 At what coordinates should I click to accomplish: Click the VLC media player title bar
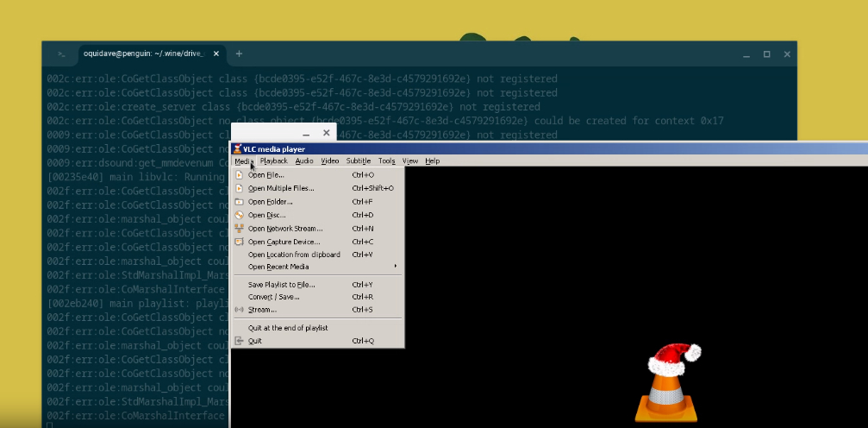(x=549, y=148)
